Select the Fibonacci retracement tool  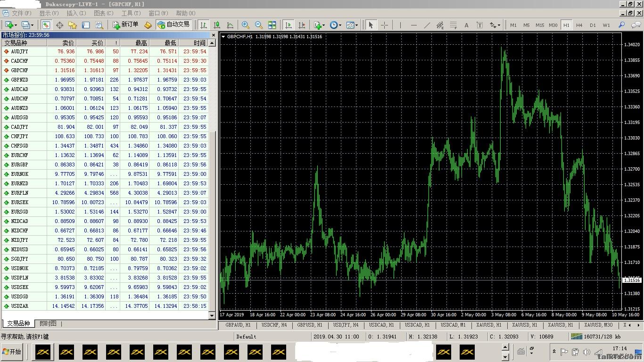[x=453, y=25]
